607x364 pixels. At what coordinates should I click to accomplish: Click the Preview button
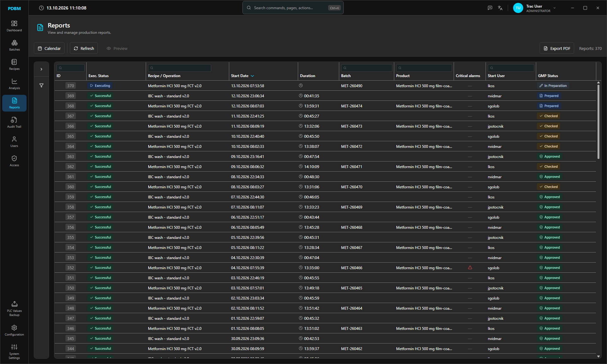pyautogui.click(x=117, y=48)
